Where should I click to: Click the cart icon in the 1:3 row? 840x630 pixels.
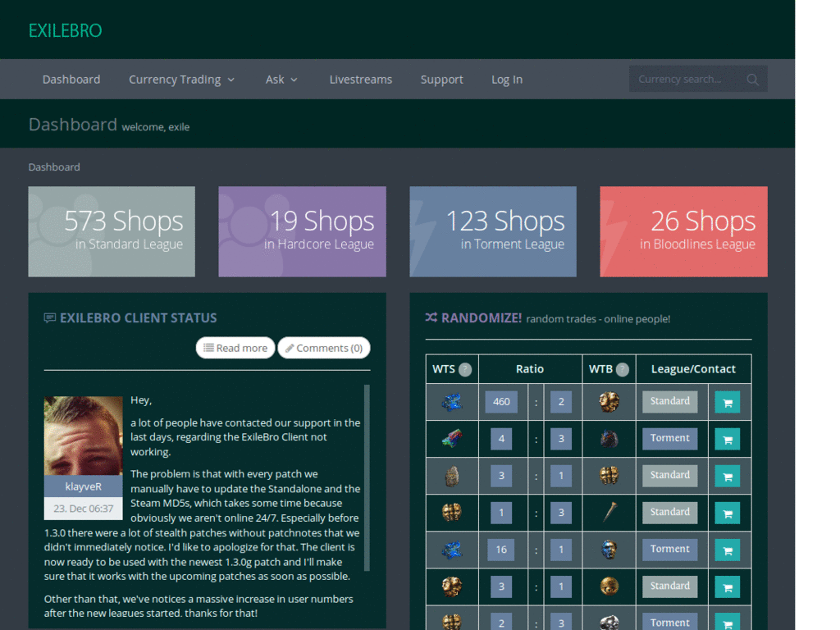point(728,514)
